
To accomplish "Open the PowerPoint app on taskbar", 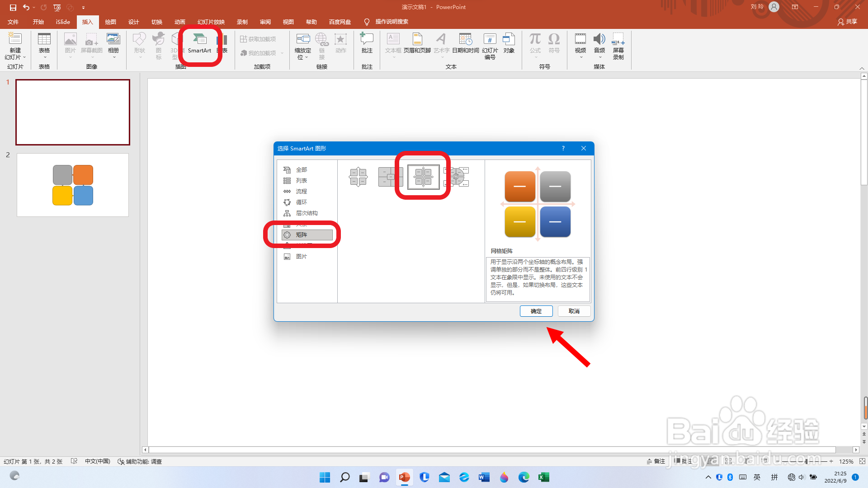I will coord(404,477).
